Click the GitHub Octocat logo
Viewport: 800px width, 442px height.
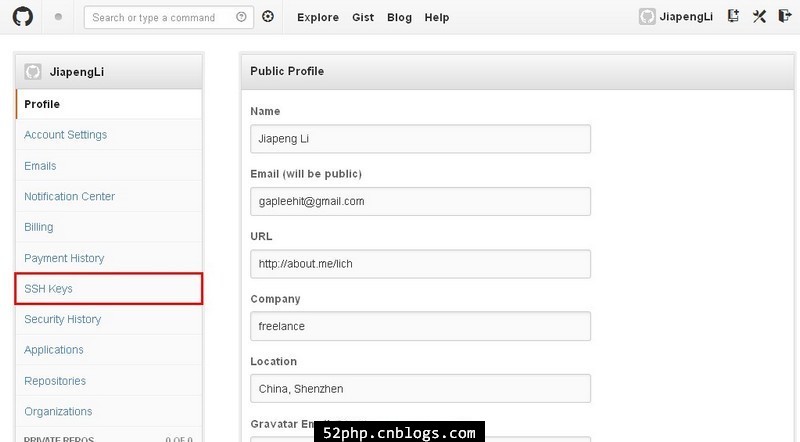(22, 17)
